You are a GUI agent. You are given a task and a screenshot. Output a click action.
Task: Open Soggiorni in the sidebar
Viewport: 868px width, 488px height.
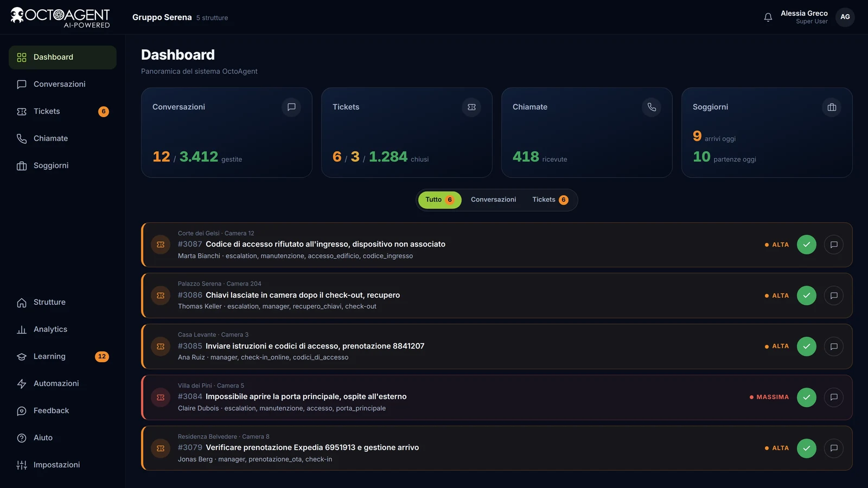62,166
